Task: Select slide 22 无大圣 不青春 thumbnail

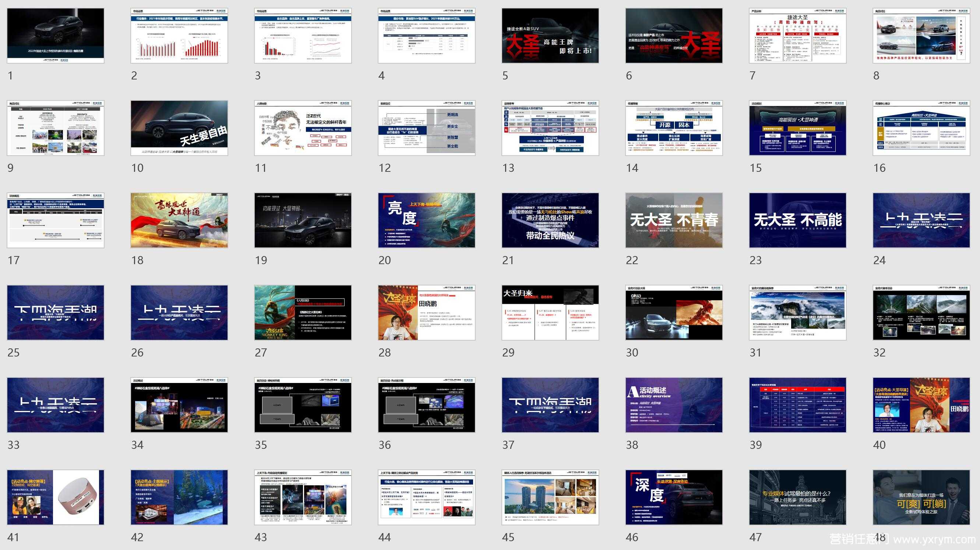Action: 674,220
